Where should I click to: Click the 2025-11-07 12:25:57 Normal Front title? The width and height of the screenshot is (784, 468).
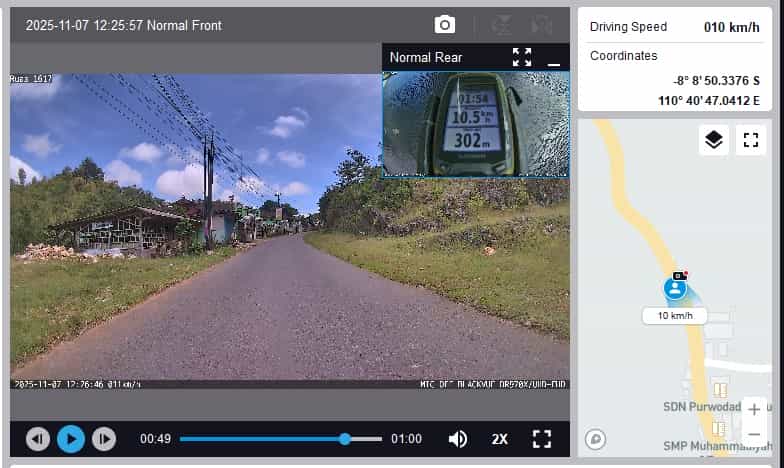pos(124,25)
